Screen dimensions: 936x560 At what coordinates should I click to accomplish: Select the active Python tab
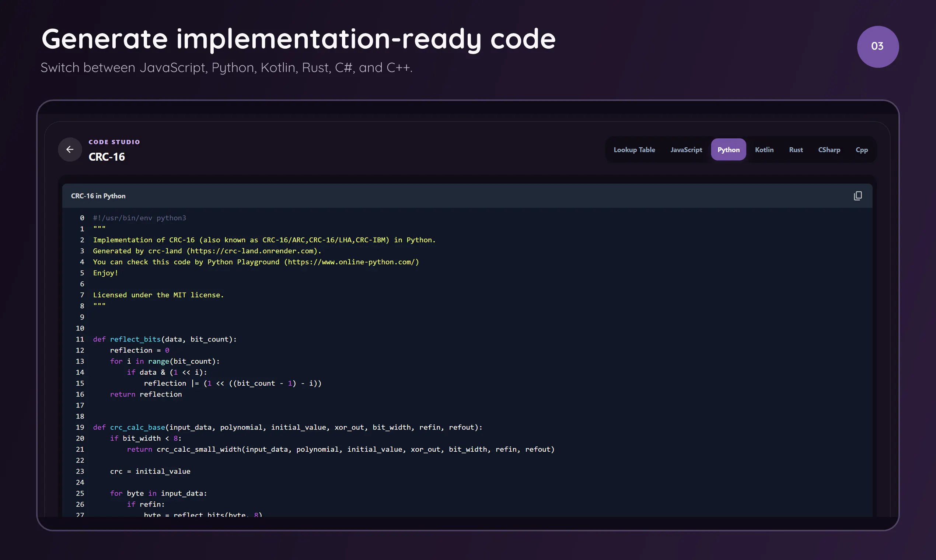click(x=728, y=150)
